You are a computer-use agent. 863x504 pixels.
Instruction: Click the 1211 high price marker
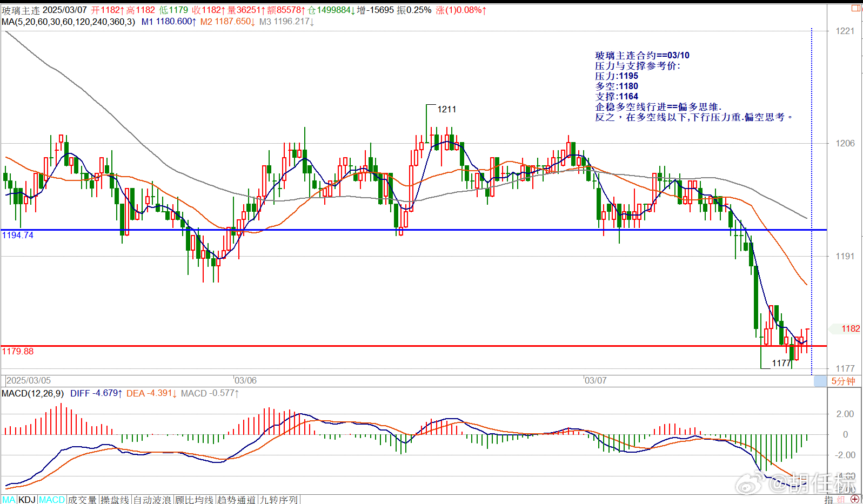(x=447, y=110)
